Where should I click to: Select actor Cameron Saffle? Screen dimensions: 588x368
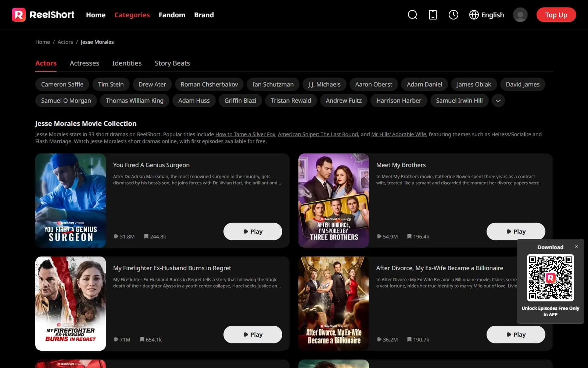pyautogui.click(x=62, y=84)
